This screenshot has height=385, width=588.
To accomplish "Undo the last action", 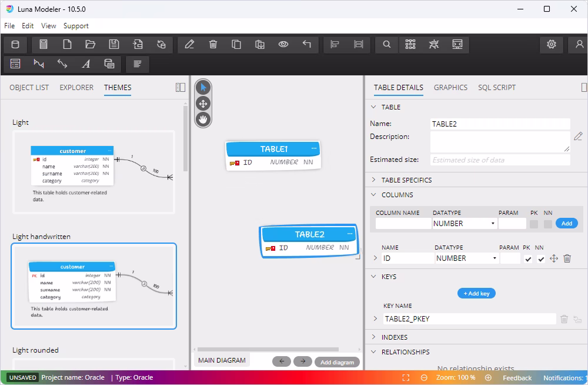I will 307,44.
